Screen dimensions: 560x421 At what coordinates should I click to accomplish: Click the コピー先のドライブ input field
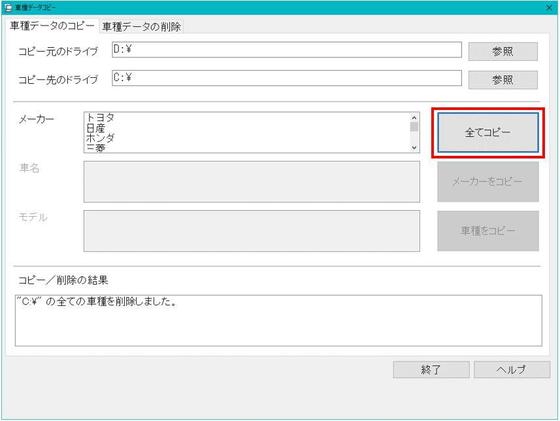pos(287,78)
